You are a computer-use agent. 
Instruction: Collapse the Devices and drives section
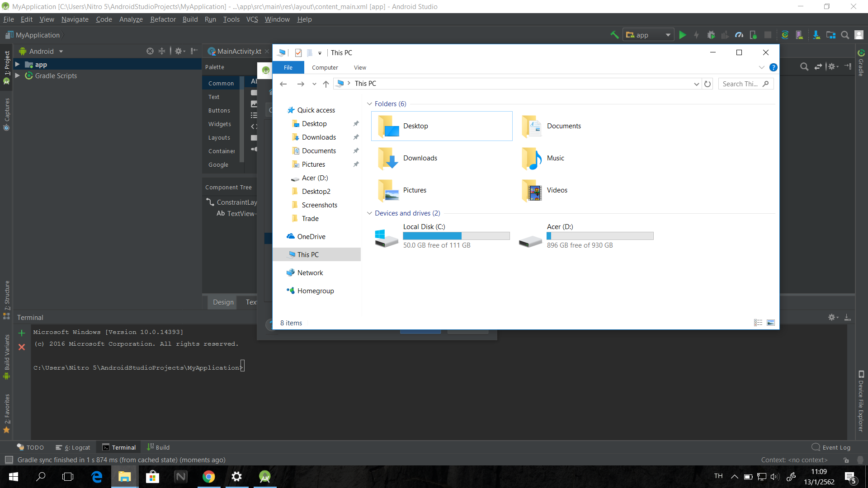pyautogui.click(x=369, y=213)
